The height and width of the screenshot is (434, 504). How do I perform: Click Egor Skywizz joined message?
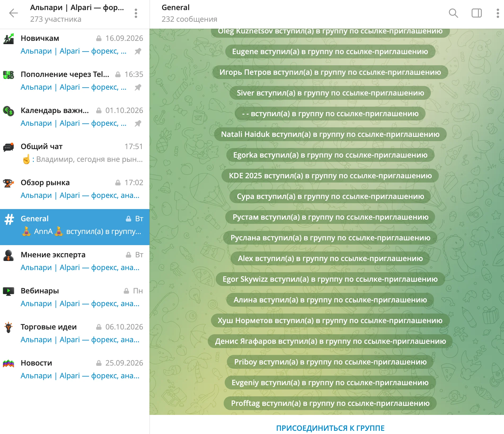click(330, 279)
